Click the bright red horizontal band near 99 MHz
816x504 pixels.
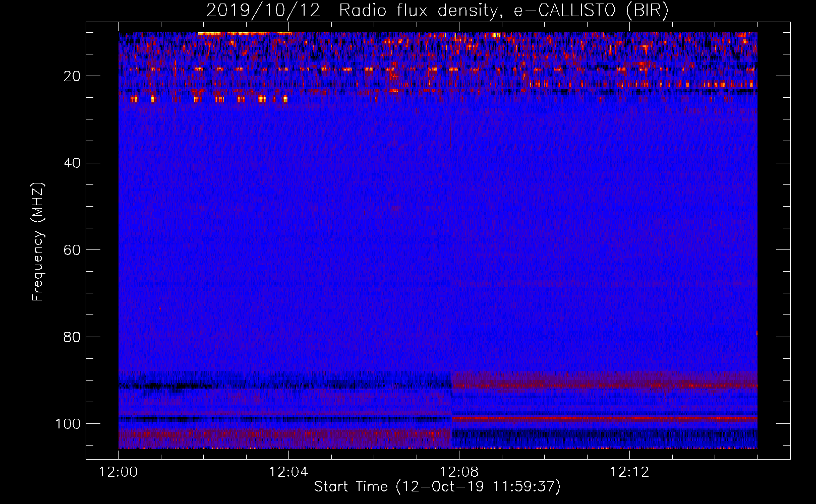pyautogui.click(x=604, y=418)
